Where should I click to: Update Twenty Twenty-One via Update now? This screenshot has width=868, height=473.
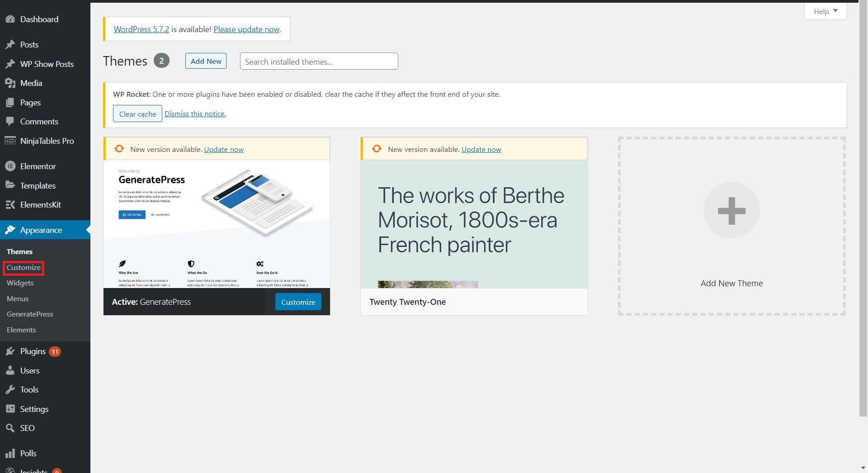click(481, 150)
